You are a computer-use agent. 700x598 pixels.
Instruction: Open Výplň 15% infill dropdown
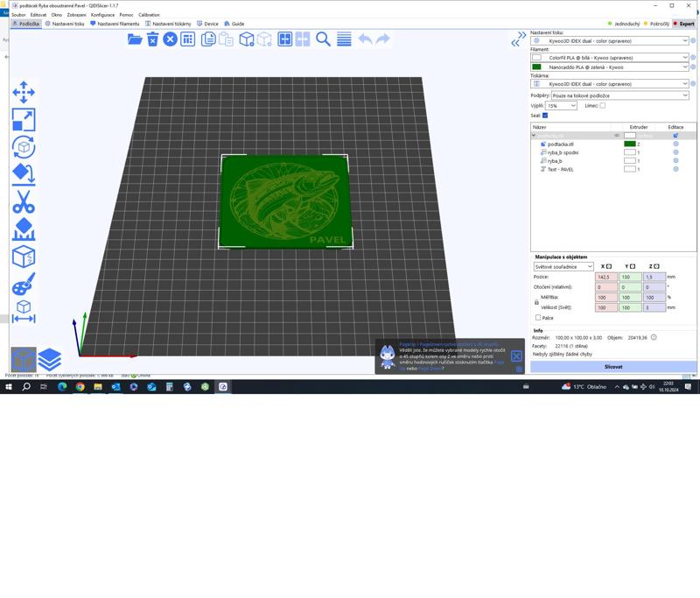coord(561,106)
